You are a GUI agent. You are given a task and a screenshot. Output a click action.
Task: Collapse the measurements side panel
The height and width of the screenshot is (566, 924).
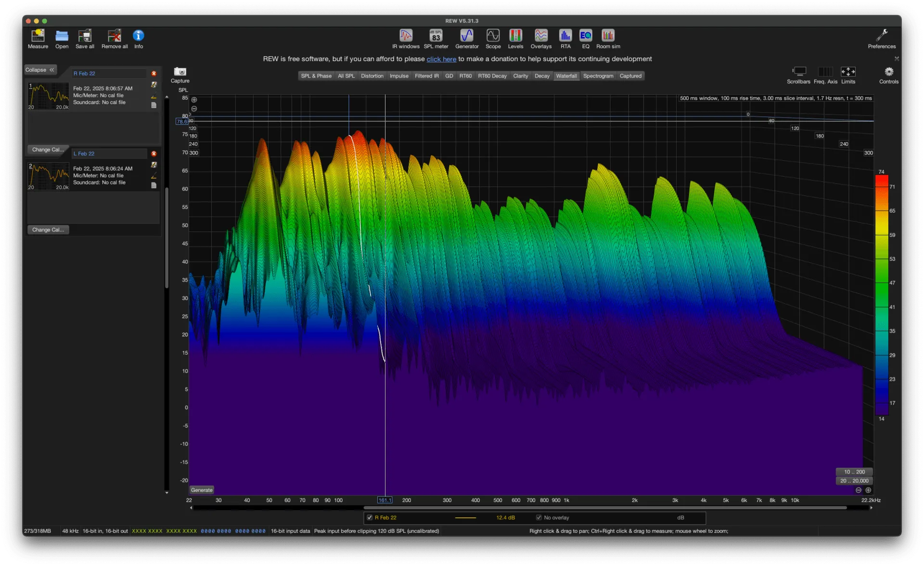(x=40, y=70)
